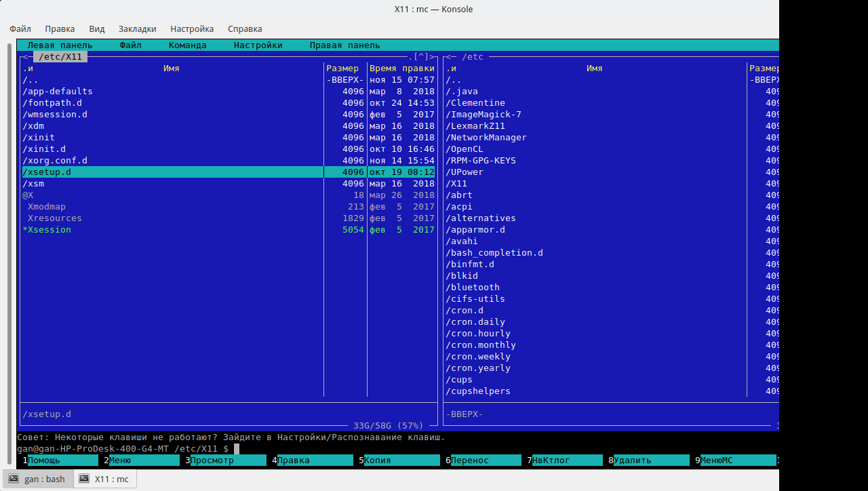Open the 'Левая панель' drop-down menu in mc
868x491 pixels.
(60, 45)
